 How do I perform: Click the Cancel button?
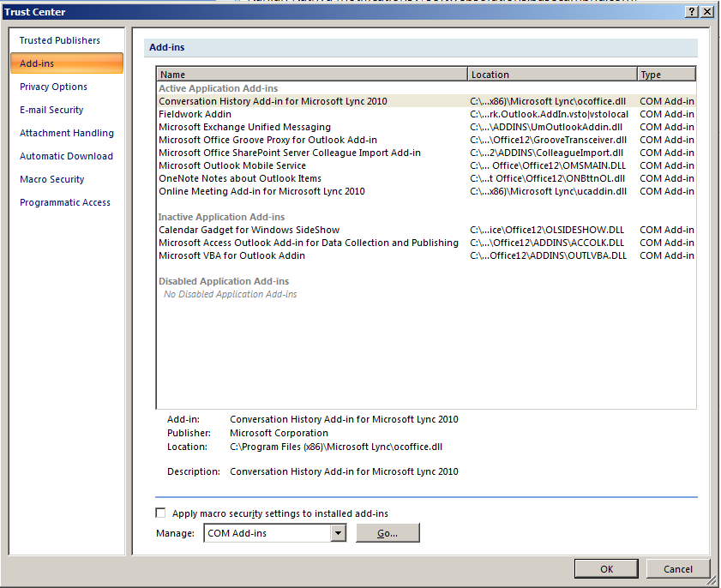pyautogui.click(x=678, y=569)
